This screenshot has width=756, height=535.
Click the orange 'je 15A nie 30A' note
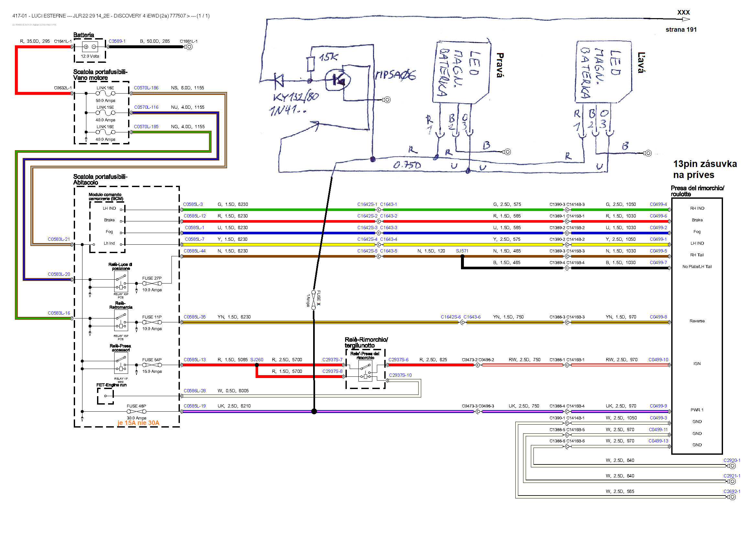click(138, 423)
